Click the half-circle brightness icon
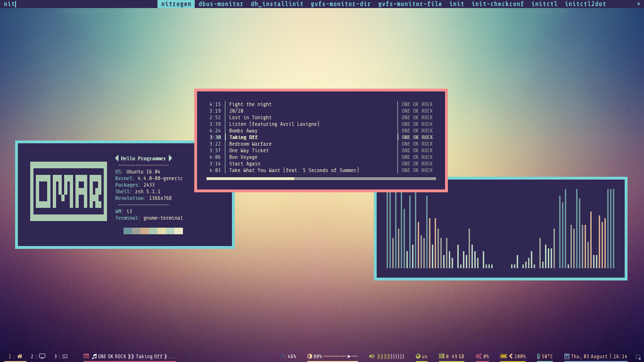 tap(310, 356)
